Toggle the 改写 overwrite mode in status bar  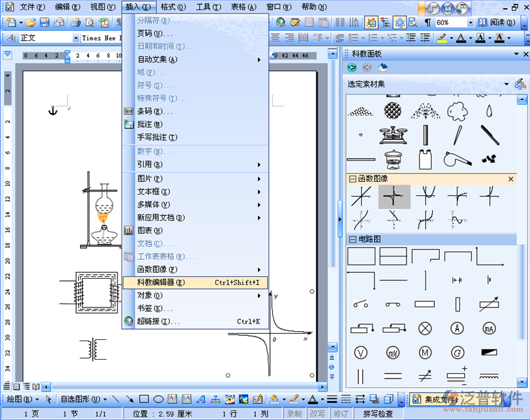(x=317, y=413)
